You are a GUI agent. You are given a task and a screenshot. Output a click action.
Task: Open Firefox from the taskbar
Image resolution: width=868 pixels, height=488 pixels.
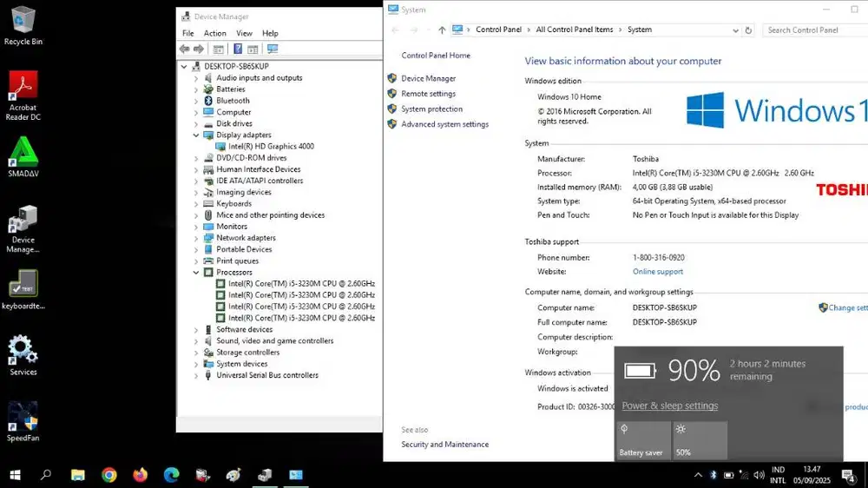pos(141,475)
